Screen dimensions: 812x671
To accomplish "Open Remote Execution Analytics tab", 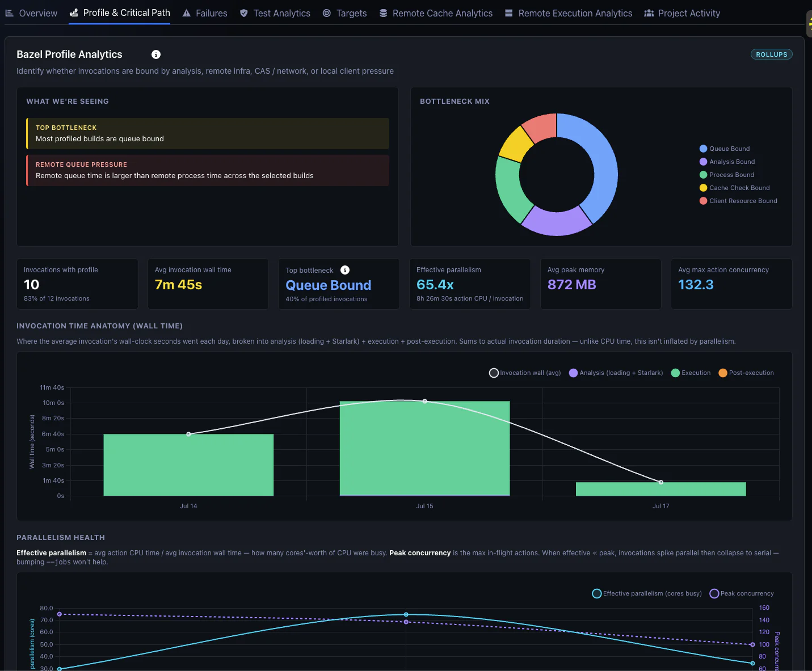I will pyautogui.click(x=568, y=13).
